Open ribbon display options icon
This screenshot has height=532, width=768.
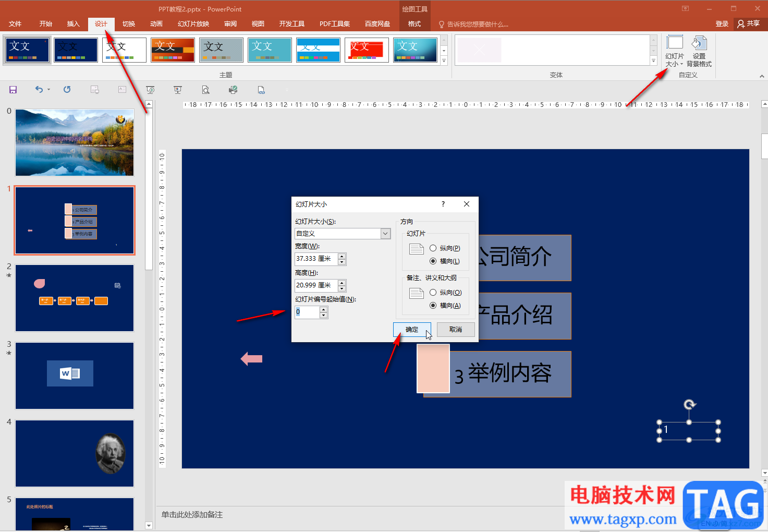point(685,8)
